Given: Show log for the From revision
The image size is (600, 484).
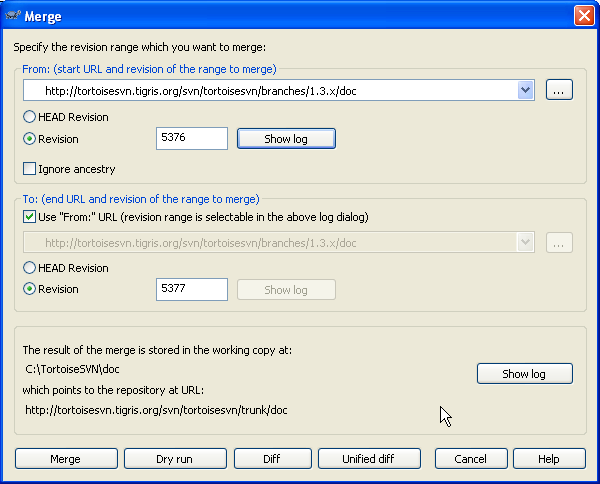Looking at the screenshot, I should 286,139.
